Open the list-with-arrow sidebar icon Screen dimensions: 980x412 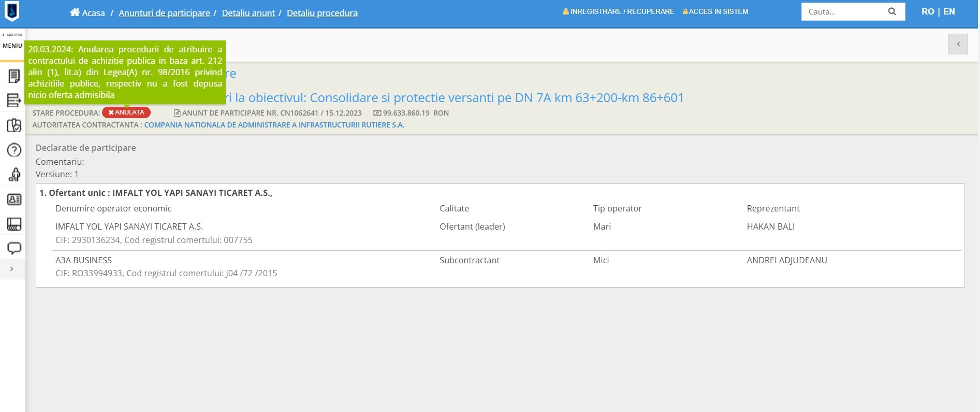pyautogui.click(x=14, y=101)
